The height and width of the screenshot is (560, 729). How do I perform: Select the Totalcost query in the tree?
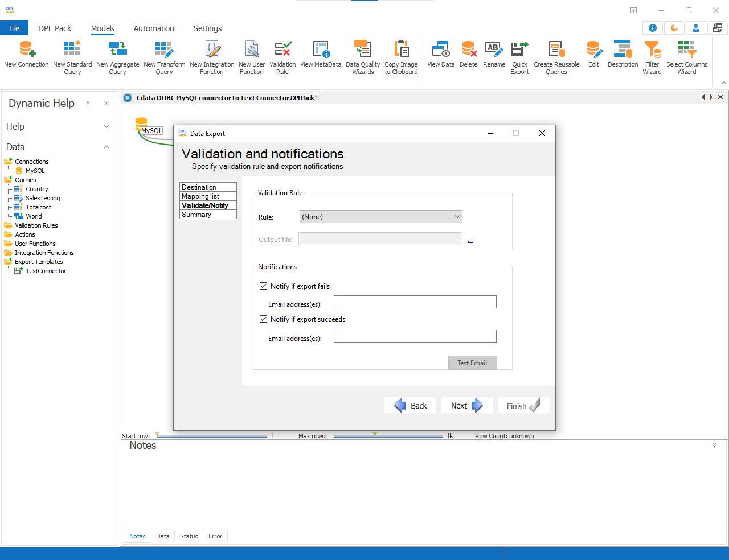pyautogui.click(x=38, y=207)
